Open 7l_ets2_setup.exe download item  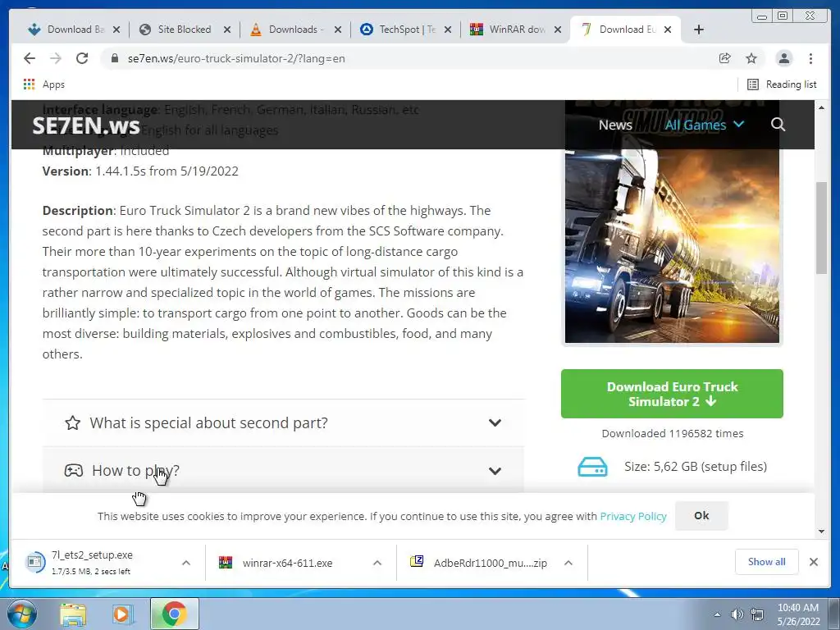pyautogui.click(x=92, y=563)
